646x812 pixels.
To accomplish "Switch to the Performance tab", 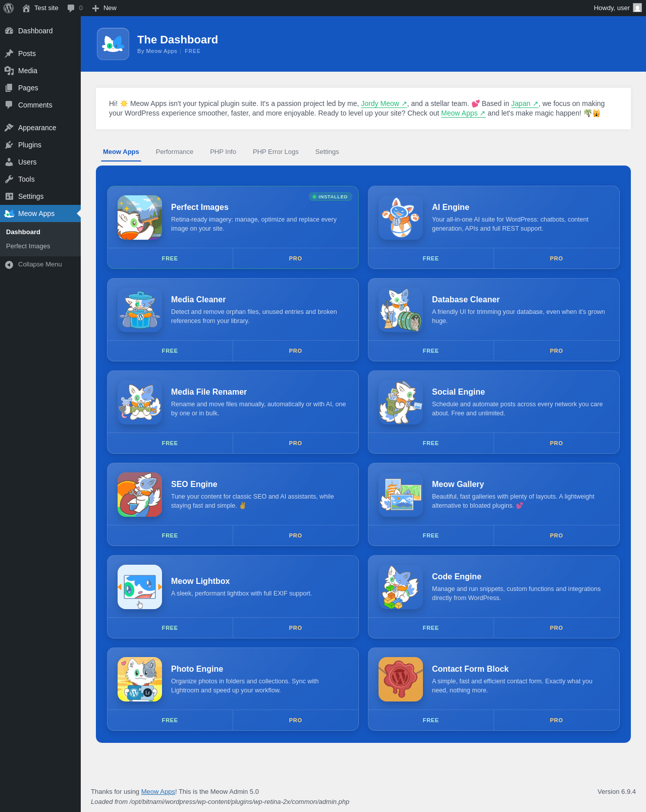I will pyautogui.click(x=175, y=152).
